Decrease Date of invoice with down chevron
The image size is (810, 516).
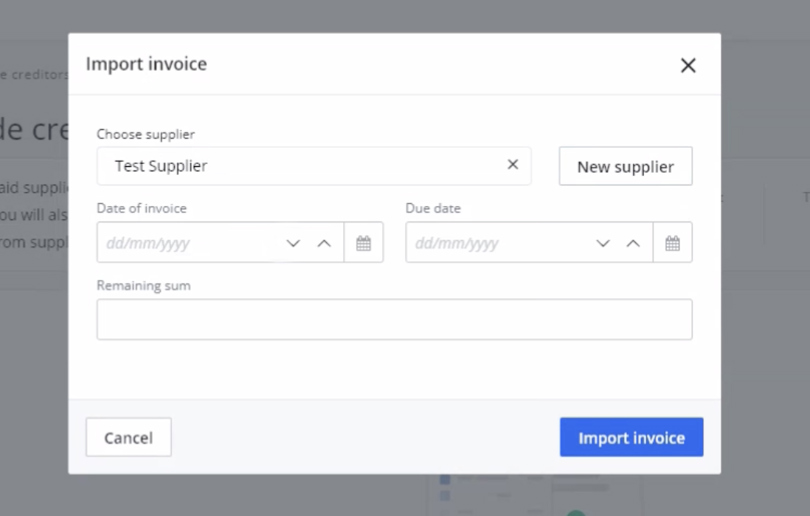pos(293,243)
